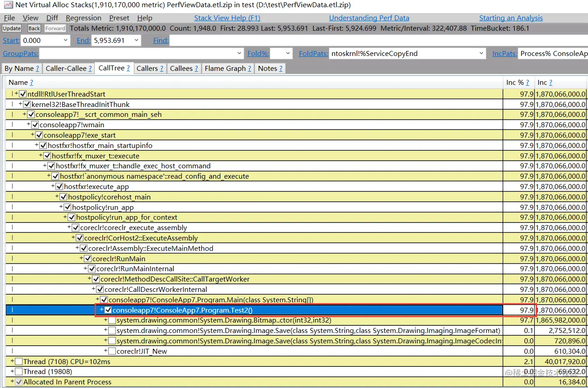Open the FoldPats dropdown arrow
Image resolution: width=588 pixels, height=388 pixels.
click(x=482, y=54)
